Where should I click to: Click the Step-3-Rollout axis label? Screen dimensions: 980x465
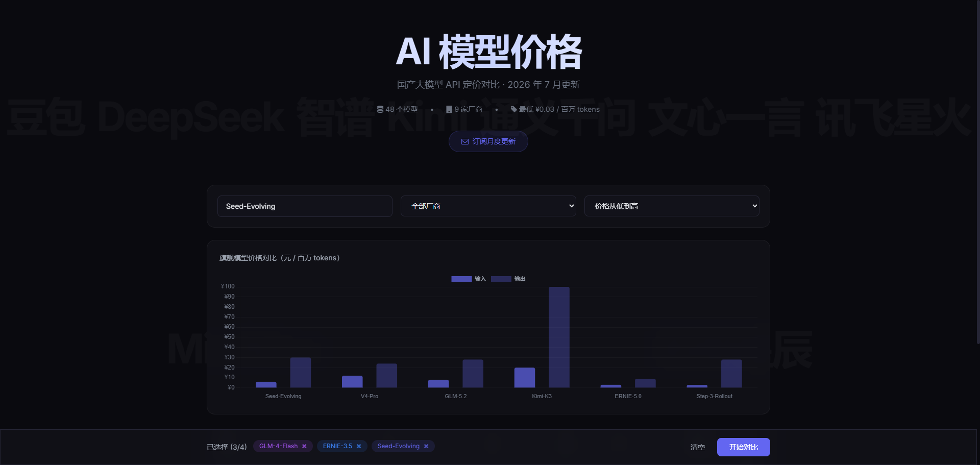pyautogui.click(x=714, y=396)
